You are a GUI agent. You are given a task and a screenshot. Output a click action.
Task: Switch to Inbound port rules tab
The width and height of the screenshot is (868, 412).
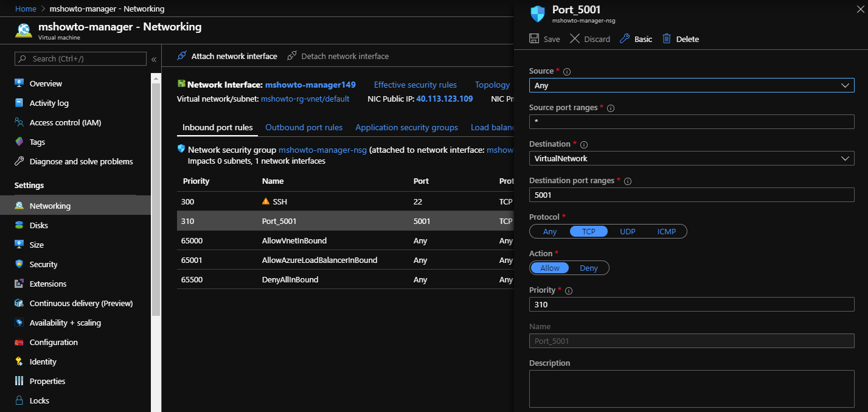[218, 128]
